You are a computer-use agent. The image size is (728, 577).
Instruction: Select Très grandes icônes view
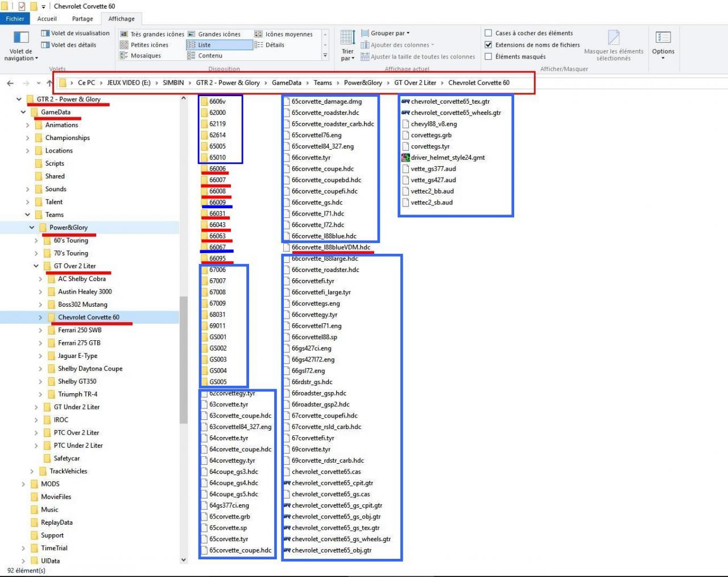point(152,34)
